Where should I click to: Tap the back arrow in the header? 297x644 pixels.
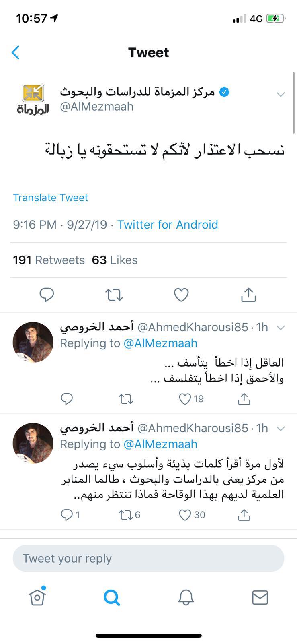point(16,52)
